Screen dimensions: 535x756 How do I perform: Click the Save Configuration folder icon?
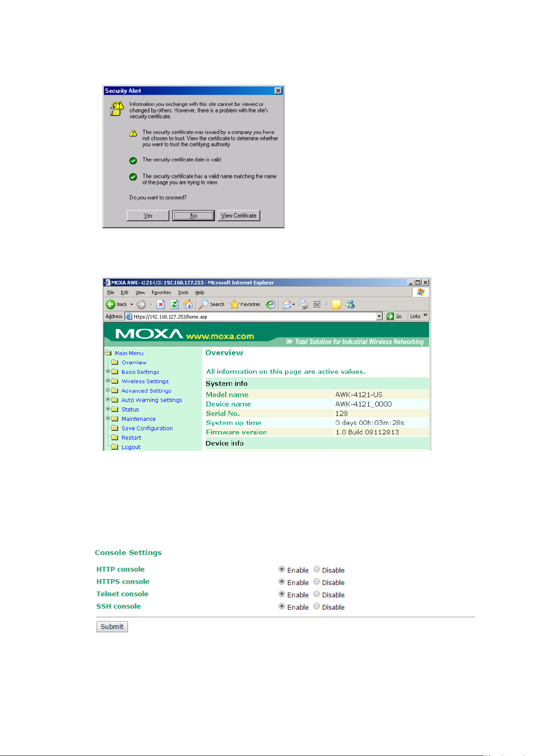pyautogui.click(x=115, y=428)
